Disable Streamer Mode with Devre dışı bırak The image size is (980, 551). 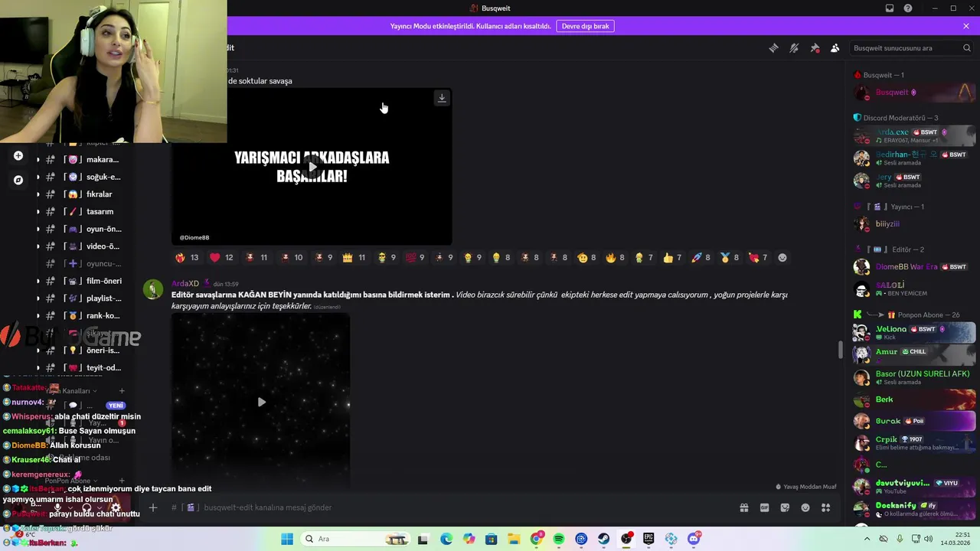coord(585,26)
